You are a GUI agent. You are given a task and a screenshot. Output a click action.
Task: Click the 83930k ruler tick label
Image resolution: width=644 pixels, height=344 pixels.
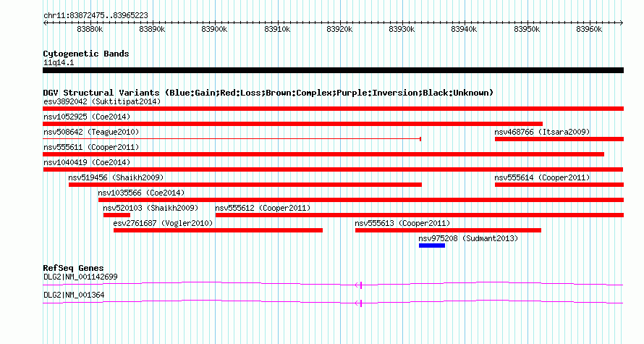point(402,30)
